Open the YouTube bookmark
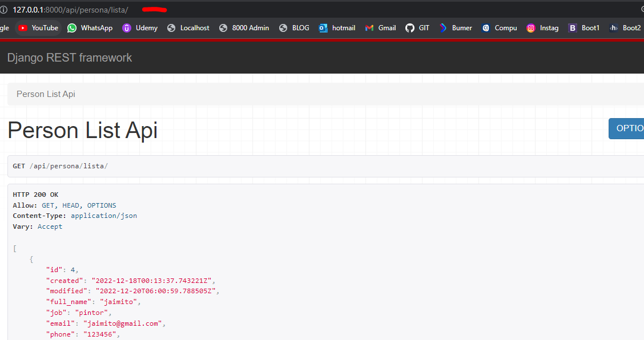Image resolution: width=644 pixels, height=340 pixels. 38,28
